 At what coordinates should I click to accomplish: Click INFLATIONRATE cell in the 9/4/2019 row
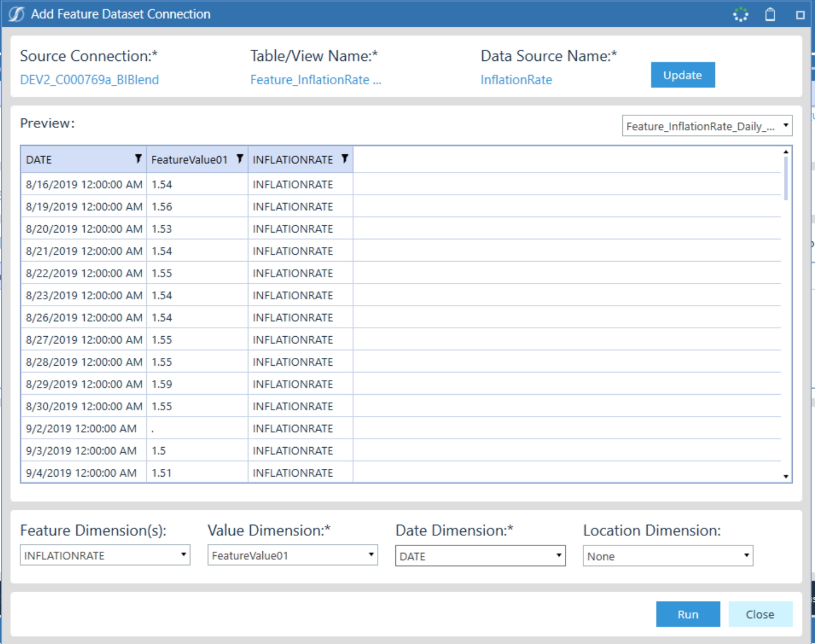[300, 473]
